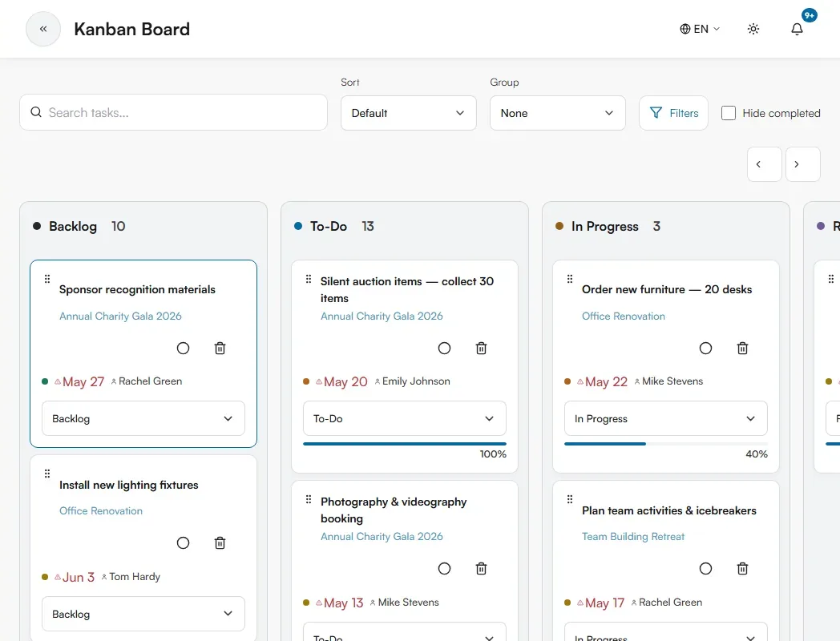840x641 pixels.
Task: Go to previous columns with left arrow
Action: point(765,164)
